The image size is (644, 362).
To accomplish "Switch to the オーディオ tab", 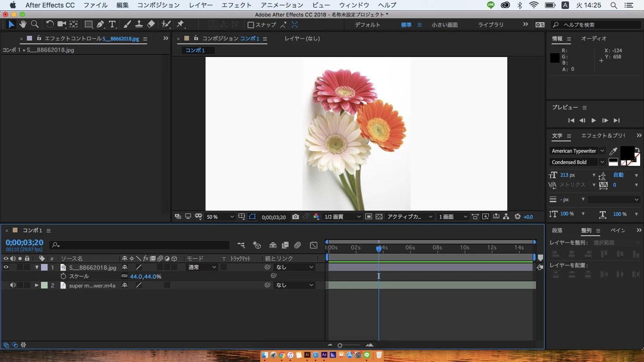I will (594, 39).
